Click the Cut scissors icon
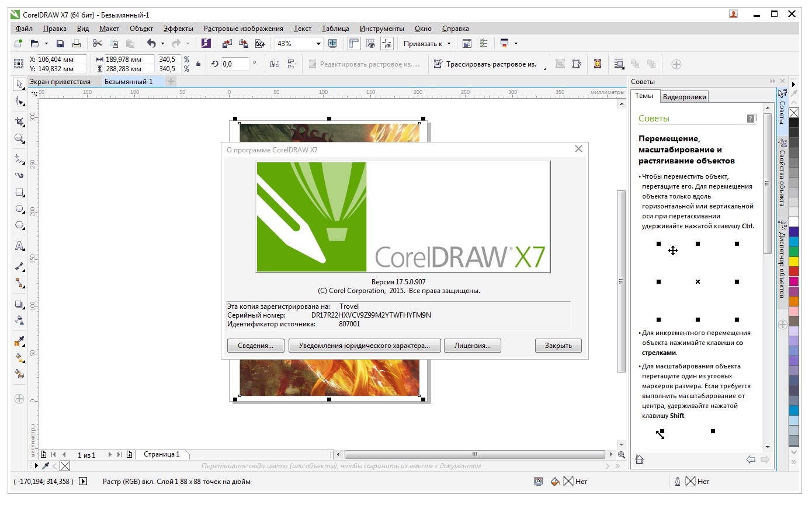This screenshot has width=812, height=505. point(98,43)
